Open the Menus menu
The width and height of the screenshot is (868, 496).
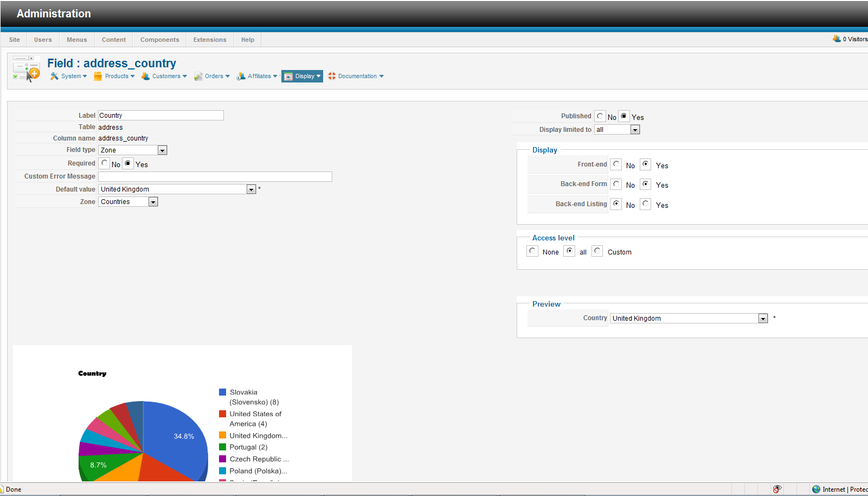[77, 40]
